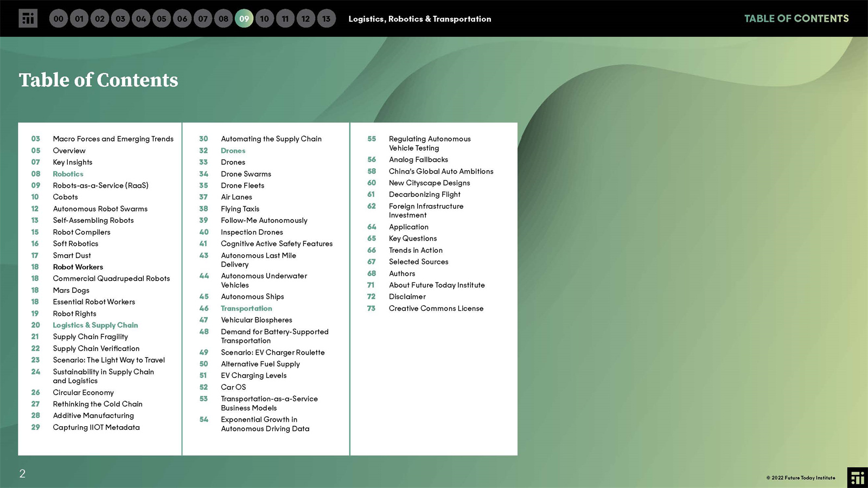Click the FTI logo in bottom-right corner

[857, 478]
